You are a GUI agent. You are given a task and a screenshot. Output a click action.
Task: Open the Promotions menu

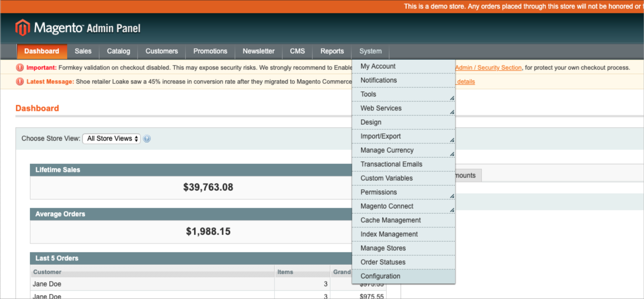pos(210,51)
